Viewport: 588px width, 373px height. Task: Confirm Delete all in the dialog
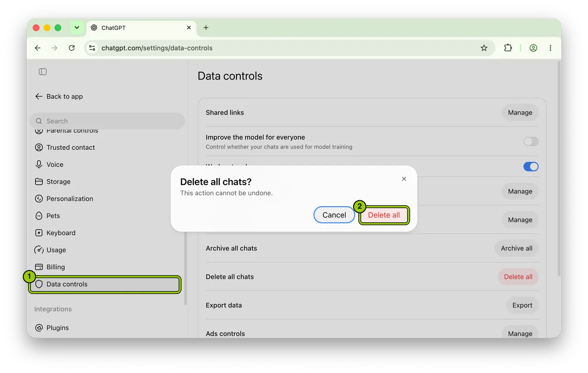click(384, 215)
